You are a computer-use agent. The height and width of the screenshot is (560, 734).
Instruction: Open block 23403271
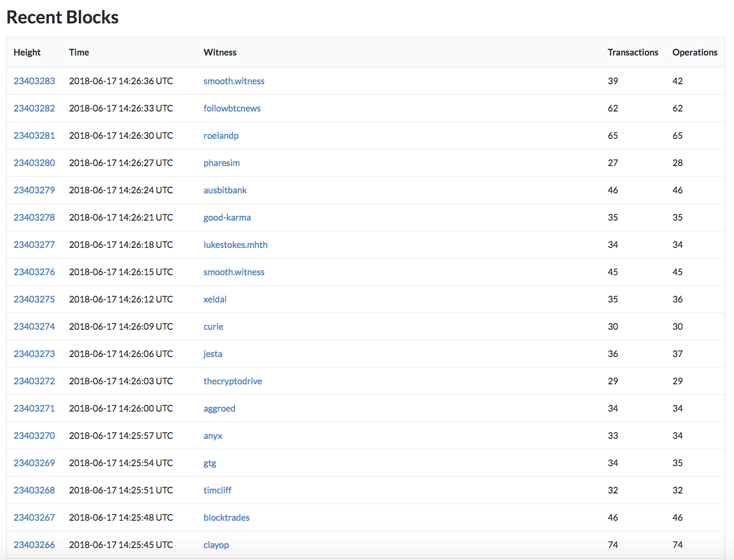point(34,408)
